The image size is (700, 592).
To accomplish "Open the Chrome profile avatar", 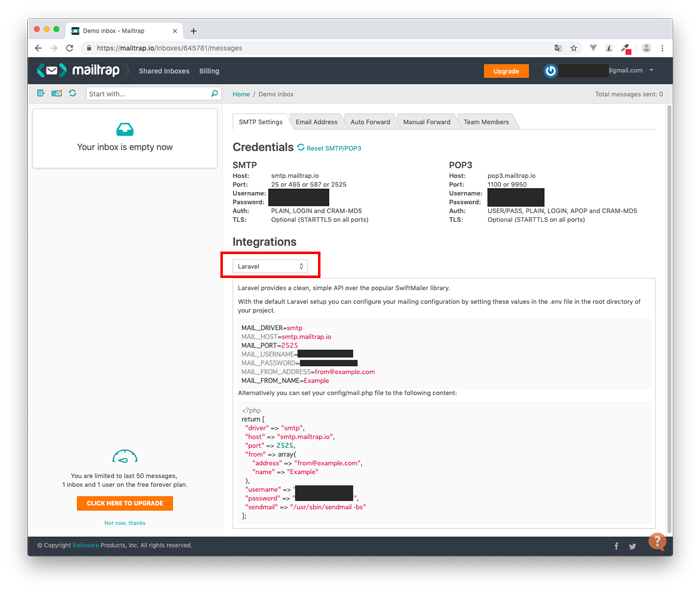I will [x=646, y=48].
